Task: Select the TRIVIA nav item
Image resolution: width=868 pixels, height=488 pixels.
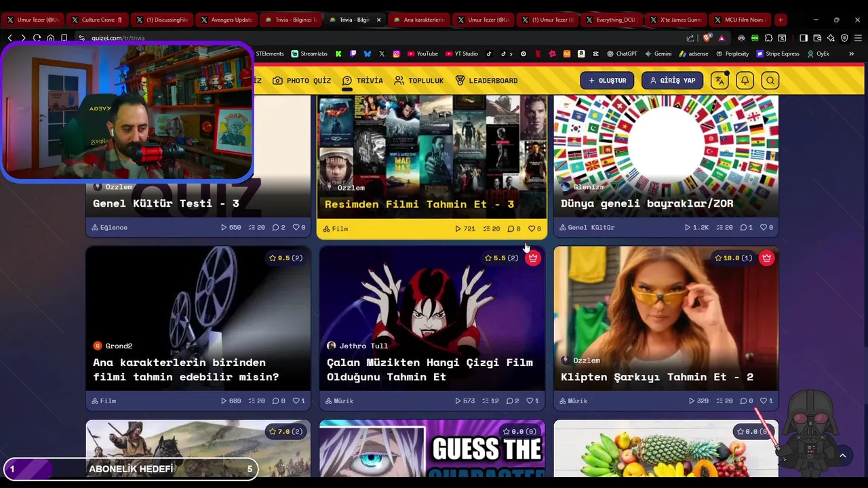Action: [363, 81]
